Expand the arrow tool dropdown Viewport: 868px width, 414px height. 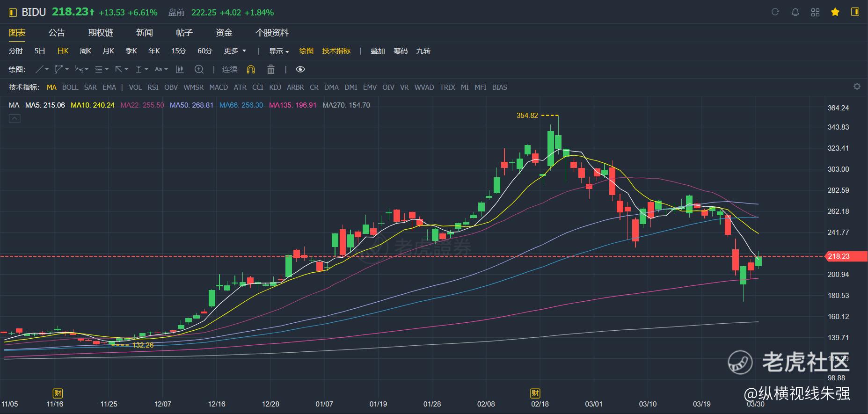(126, 69)
